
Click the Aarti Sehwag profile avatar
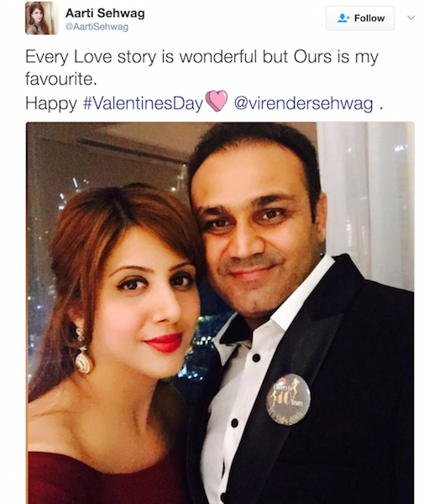coord(41,18)
